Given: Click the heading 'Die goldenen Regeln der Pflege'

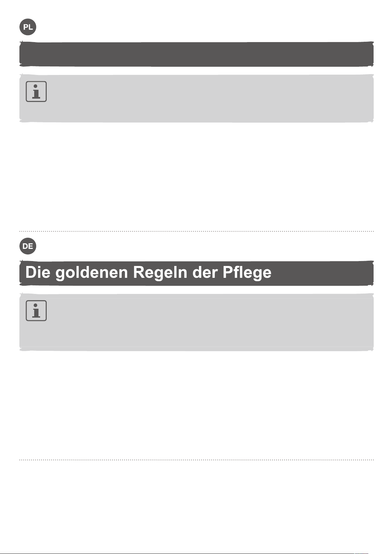Looking at the screenshot, I should (148, 273).
